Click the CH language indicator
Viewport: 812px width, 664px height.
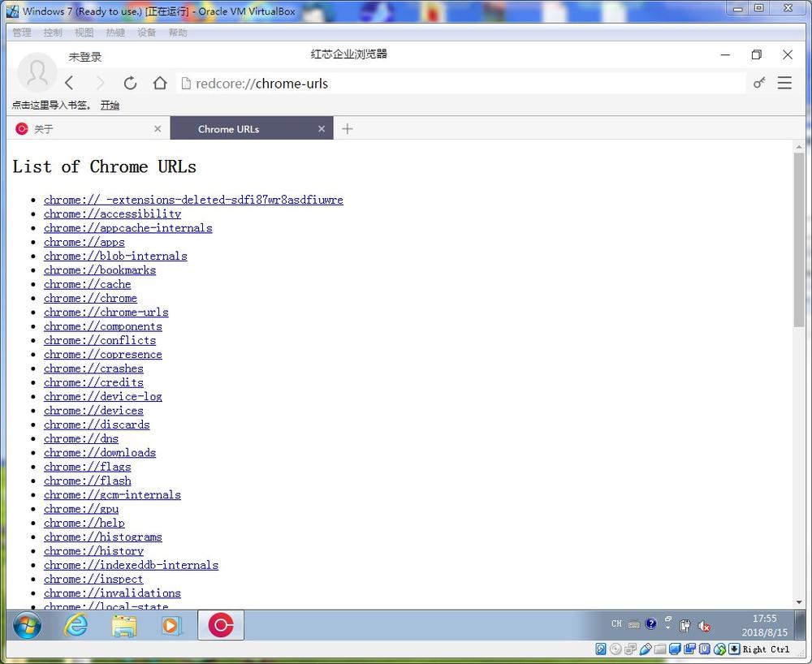pyautogui.click(x=616, y=624)
